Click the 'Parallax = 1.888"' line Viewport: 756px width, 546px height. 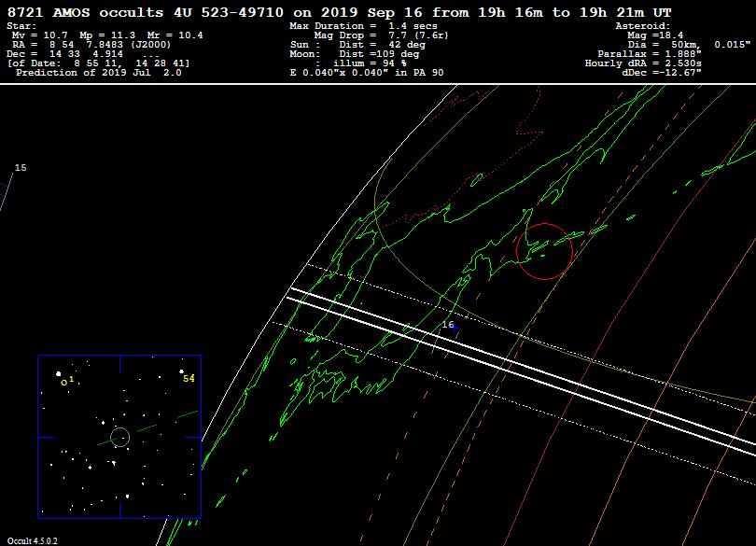pos(650,54)
